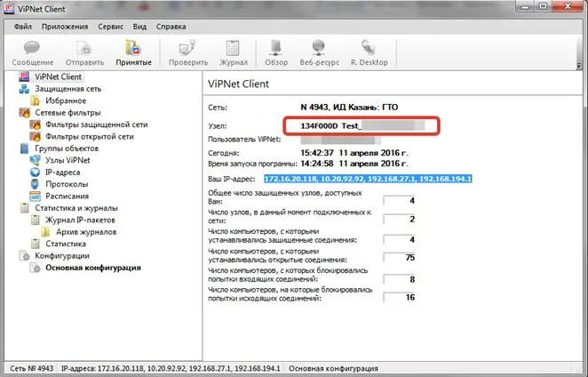Image resolution: width=588 pixels, height=377 pixels.
Task: Select Избранное tree item label
Action: 66,100
